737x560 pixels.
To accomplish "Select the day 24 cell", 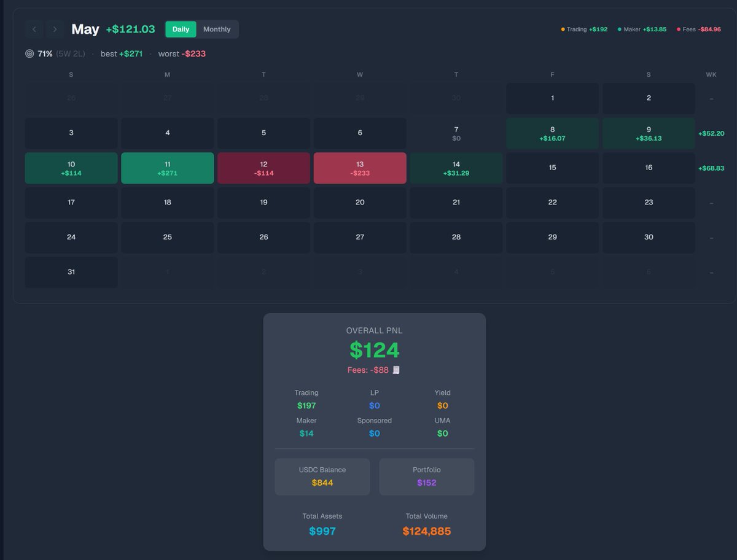I will coord(71,238).
